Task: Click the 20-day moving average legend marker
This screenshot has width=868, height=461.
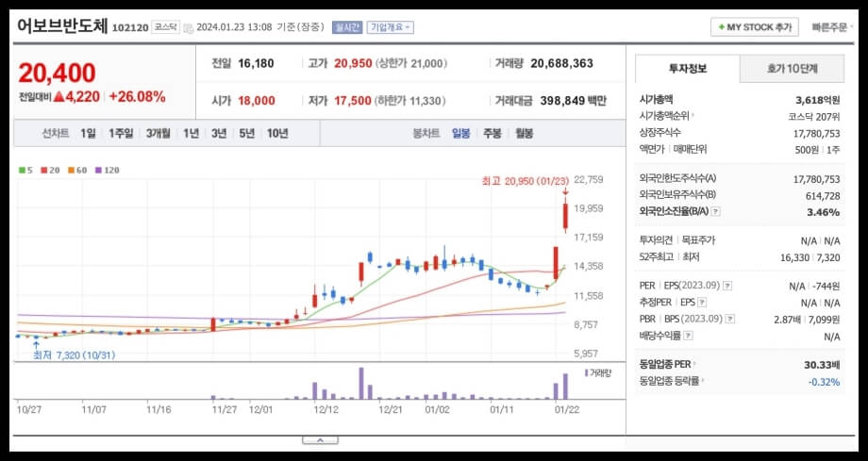Action: point(43,171)
